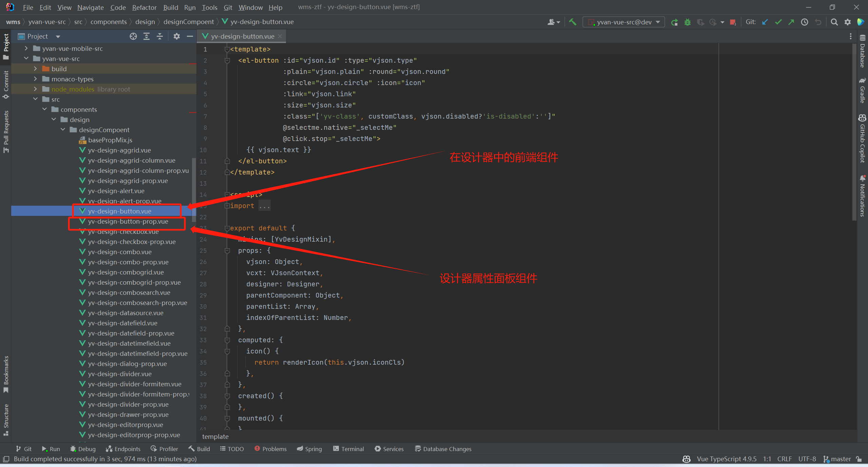Expand monaco-types folder
868x467 pixels.
point(35,79)
